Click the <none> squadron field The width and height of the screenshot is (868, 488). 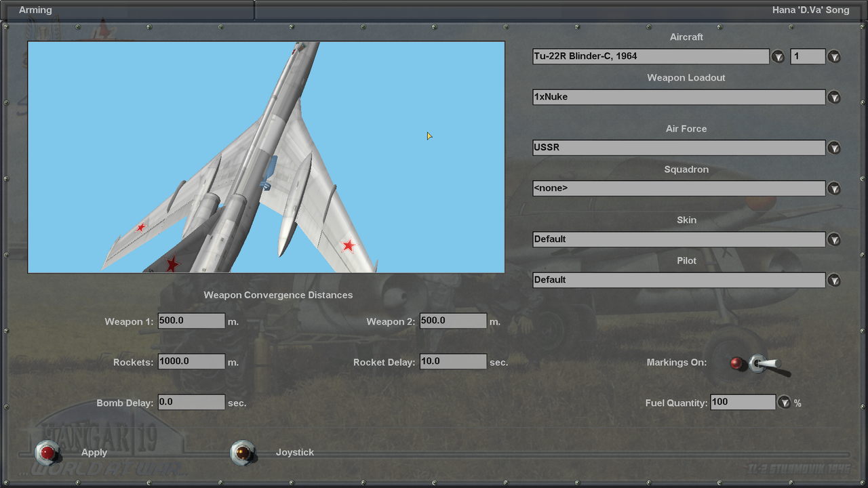tap(679, 188)
